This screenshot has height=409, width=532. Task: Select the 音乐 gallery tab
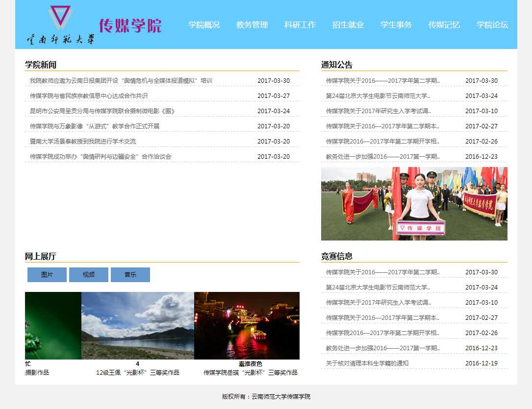click(x=130, y=275)
